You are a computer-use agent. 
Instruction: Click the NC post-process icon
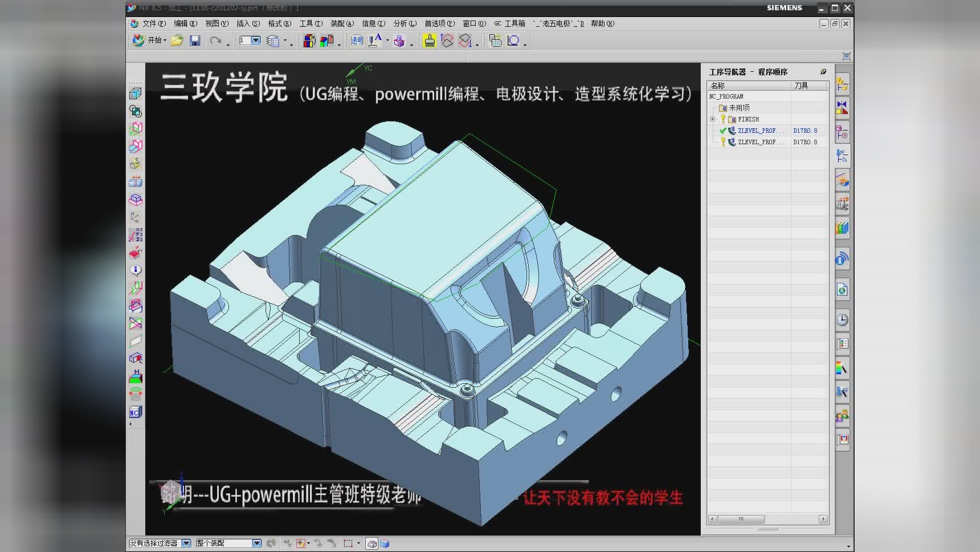point(135,412)
